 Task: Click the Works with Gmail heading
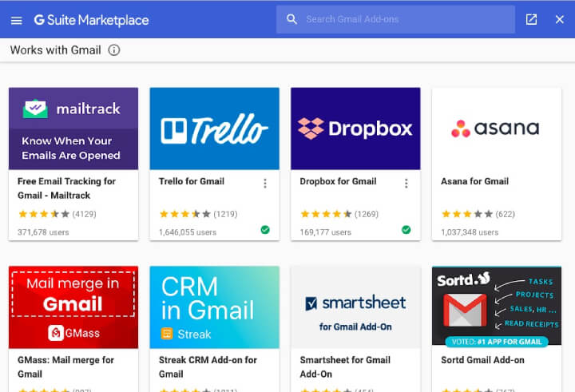coord(55,49)
